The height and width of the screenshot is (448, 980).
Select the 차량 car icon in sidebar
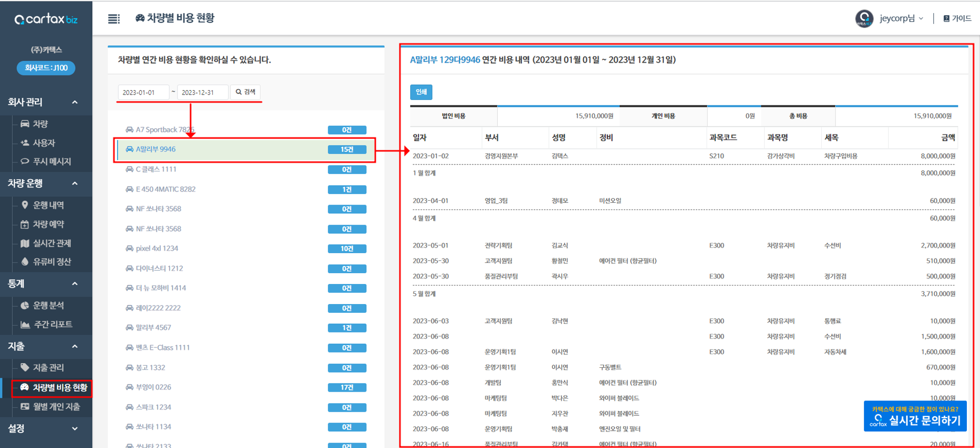click(x=25, y=123)
